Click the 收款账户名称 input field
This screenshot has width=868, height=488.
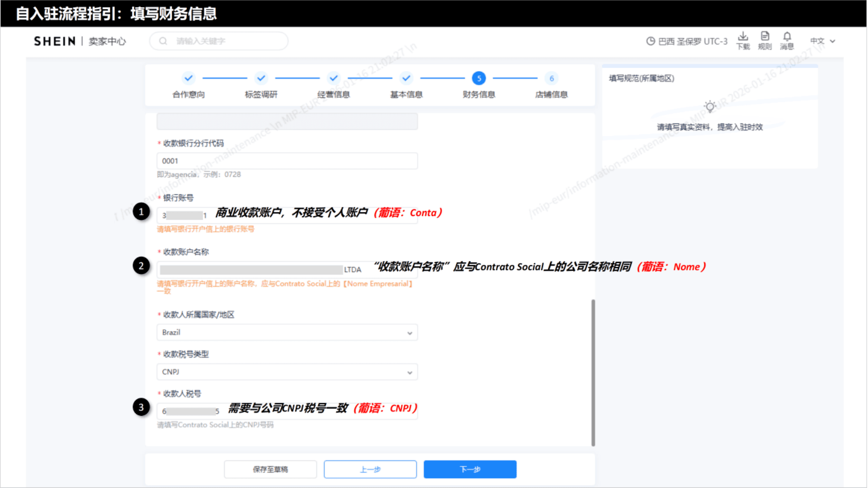pos(287,270)
